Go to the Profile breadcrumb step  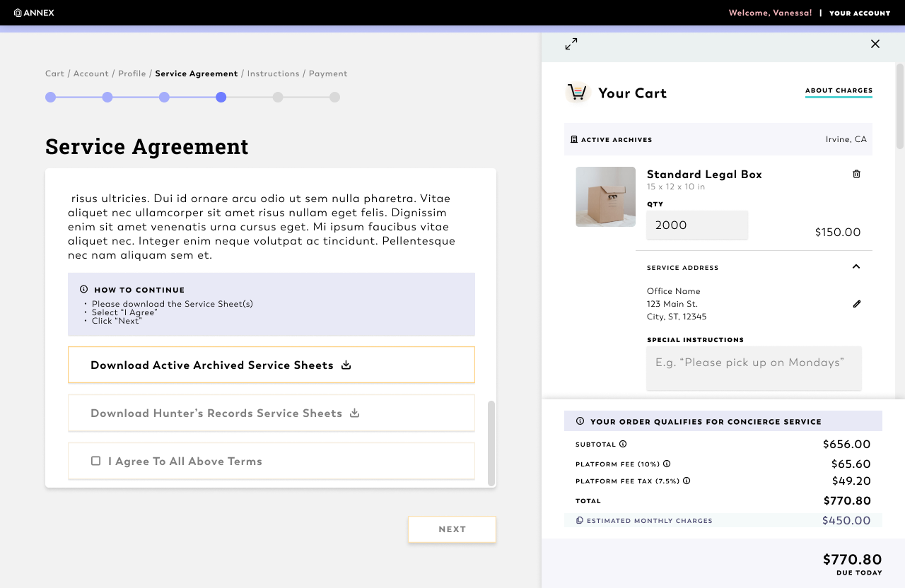click(132, 73)
